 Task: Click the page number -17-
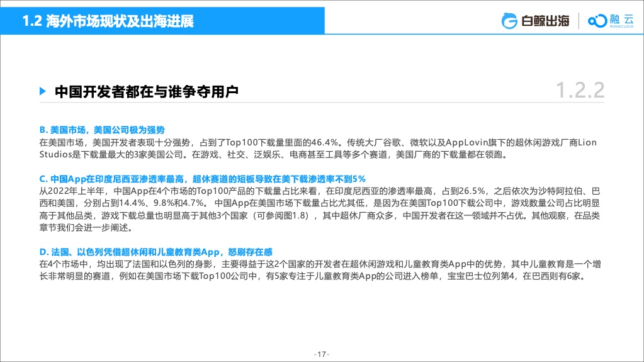(x=322, y=354)
